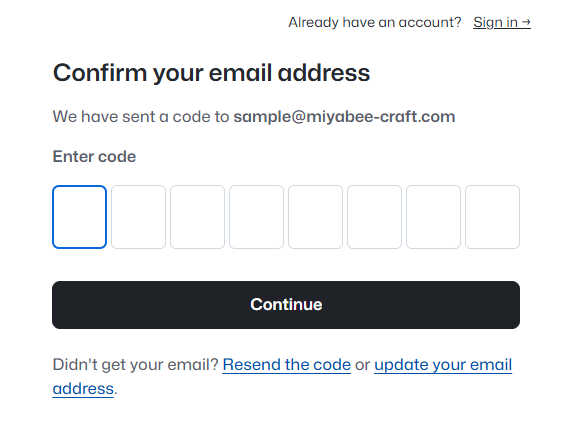The image size is (573, 424).
Task: Select the eighth and last code box
Action: pos(493,217)
